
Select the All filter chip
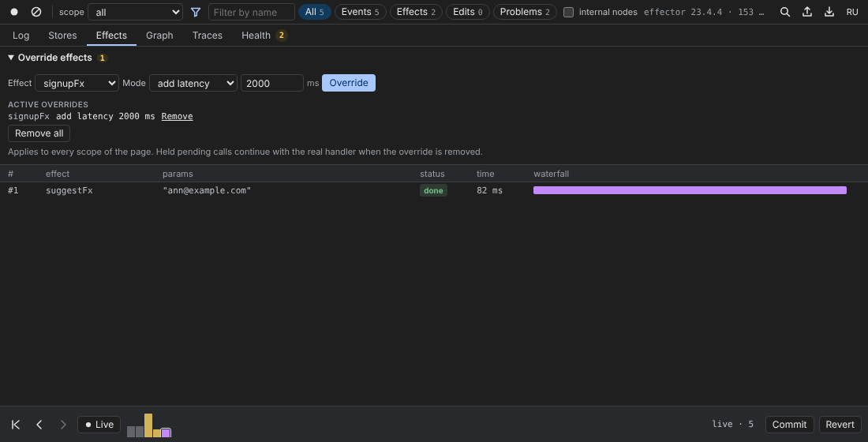coord(314,12)
